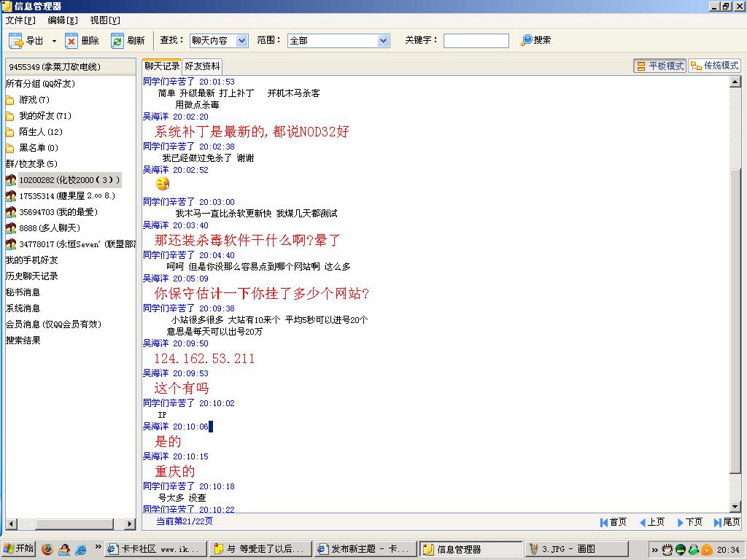Viewport: 747px width, 560px height.
Task: Select the 黑名单 (0) folder
Action: click(x=38, y=148)
